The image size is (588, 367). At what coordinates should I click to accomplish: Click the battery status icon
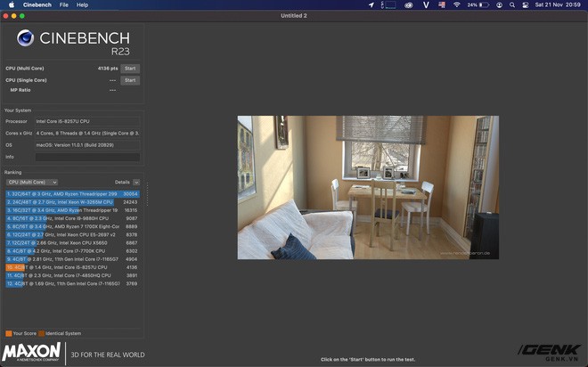click(x=484, y=4)
